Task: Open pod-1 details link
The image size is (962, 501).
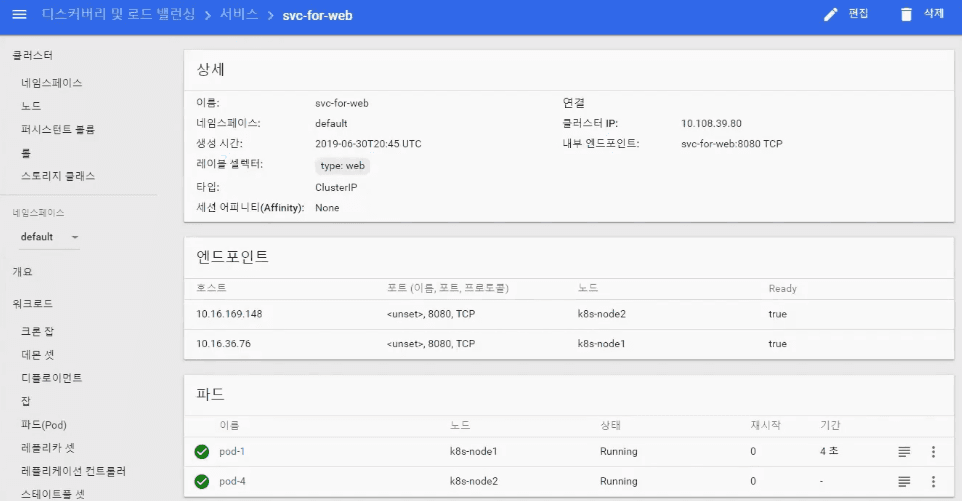Action: coord(232,452)
